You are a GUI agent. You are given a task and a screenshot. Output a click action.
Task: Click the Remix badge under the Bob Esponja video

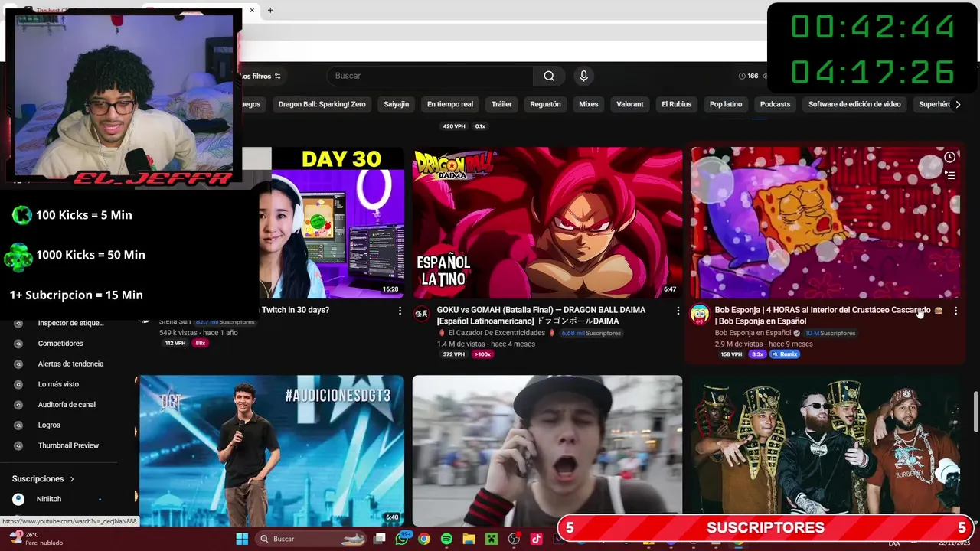click(x=785, y=354)
